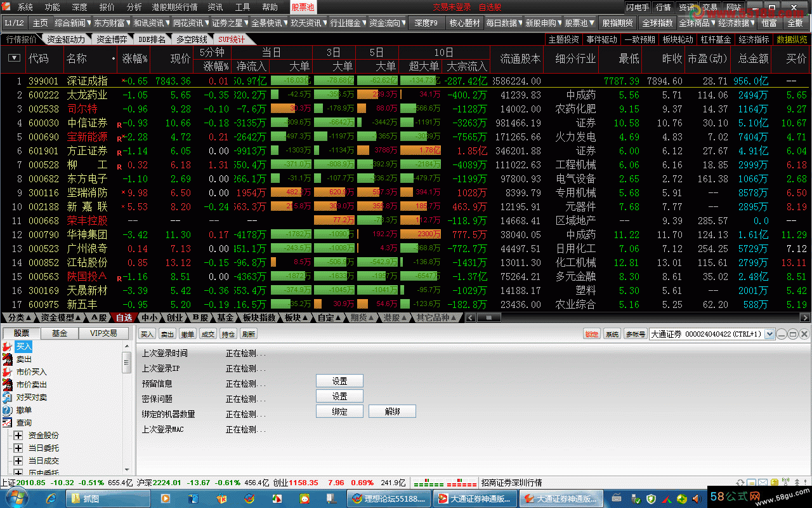
Task: Open the keyboard tray icon
Action: click(x=617, y=498)
